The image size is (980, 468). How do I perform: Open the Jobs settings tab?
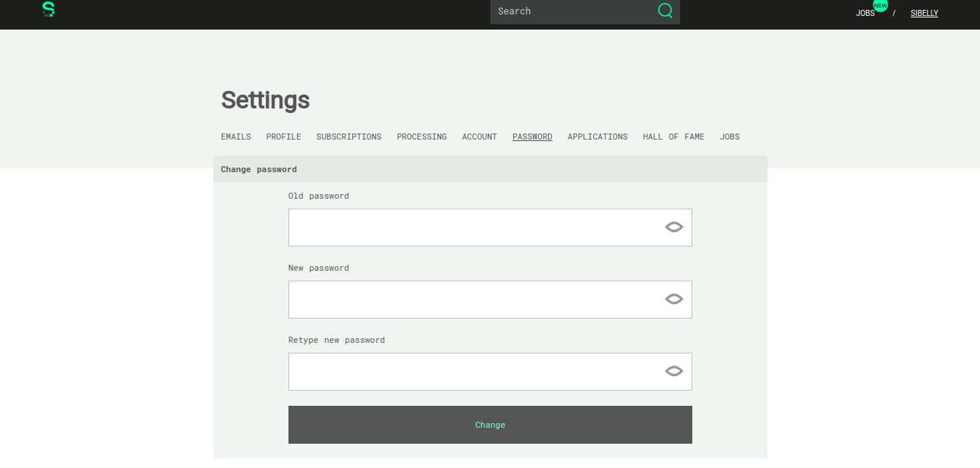click(729, 137)
